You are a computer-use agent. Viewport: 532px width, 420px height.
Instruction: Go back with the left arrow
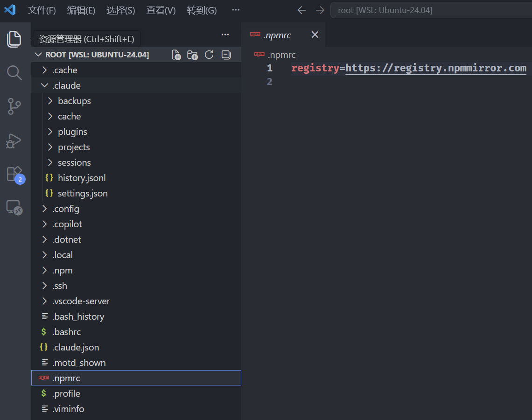click(x=301, y=10)
